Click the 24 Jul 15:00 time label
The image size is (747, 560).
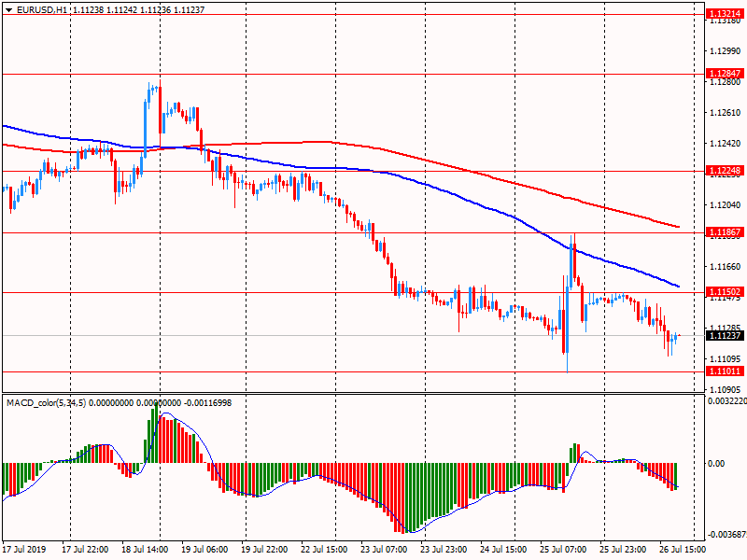point(503,549)
